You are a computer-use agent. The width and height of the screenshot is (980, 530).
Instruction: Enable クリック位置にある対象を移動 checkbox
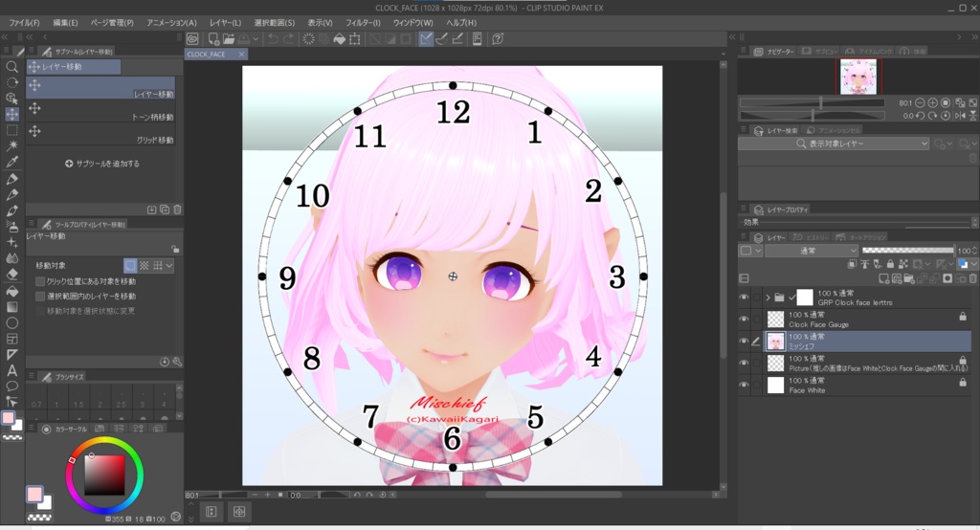(40, 282)
